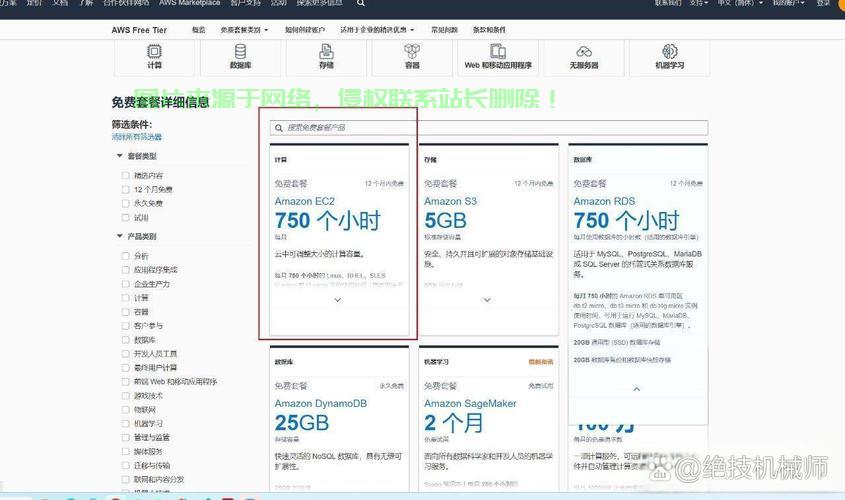Viewport: 845px width, 500px height.
Task: Open the 适用于企业的精选优惠 dropdown menu
Action: point(377,30)
